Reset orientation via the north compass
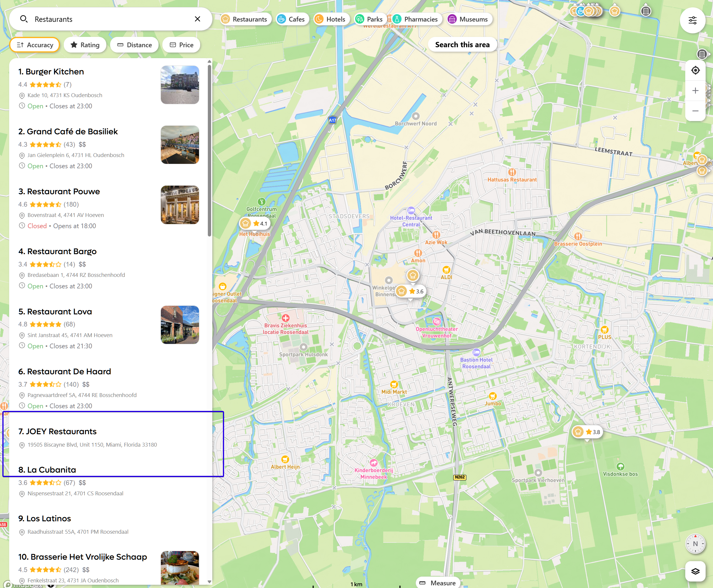713x588 pixels. pos(695,544)
